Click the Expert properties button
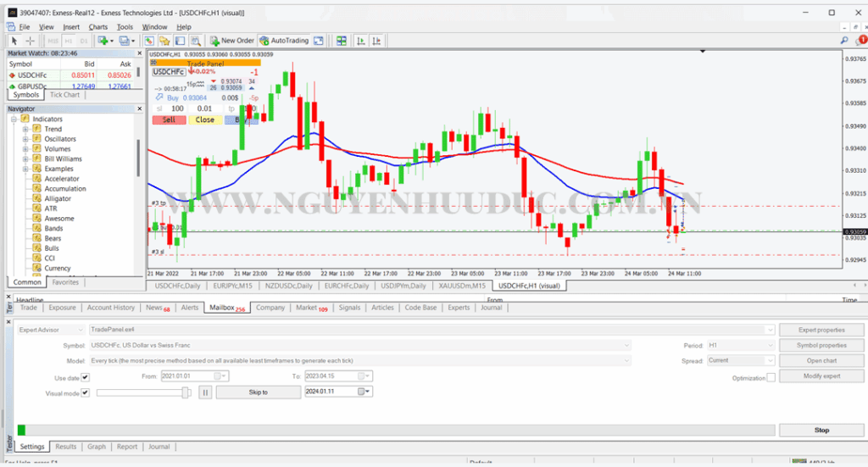This screenshot has width=868, height=467. click(x=821, y=330)
